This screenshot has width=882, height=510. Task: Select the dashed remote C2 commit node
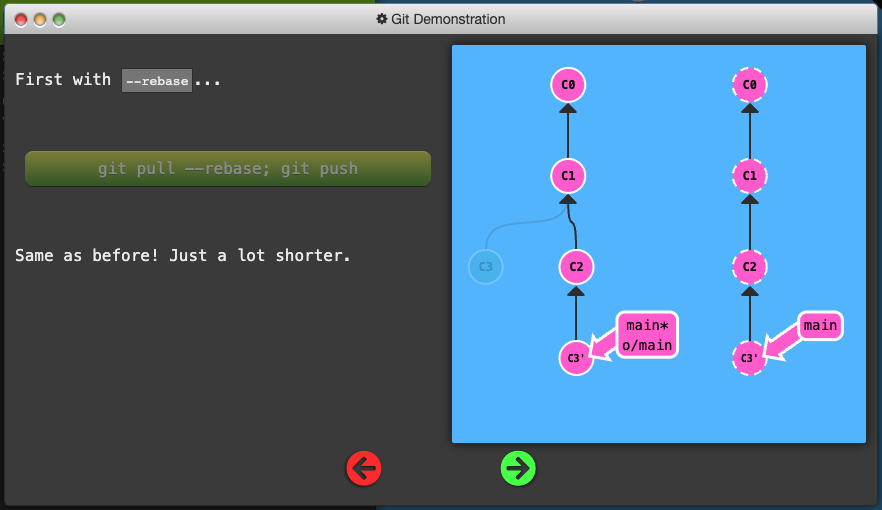pyautogui.click(x=749, y=267)
